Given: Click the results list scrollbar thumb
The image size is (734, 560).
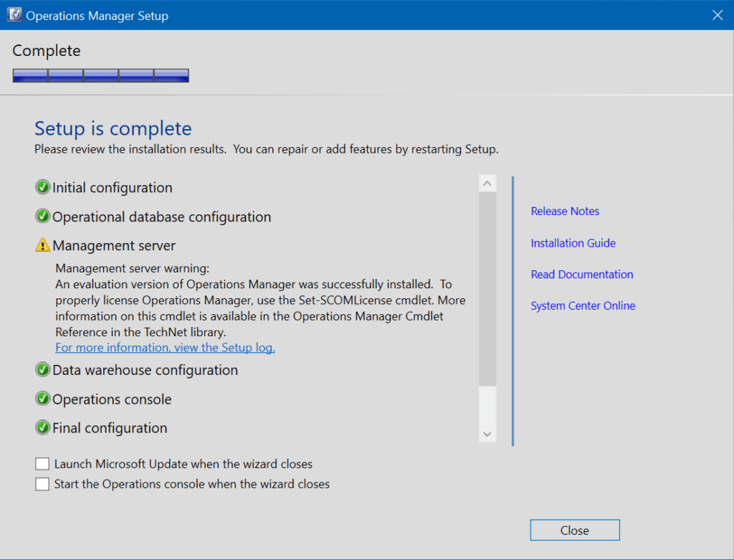Looking at the screenshot, I should [487, 289].
